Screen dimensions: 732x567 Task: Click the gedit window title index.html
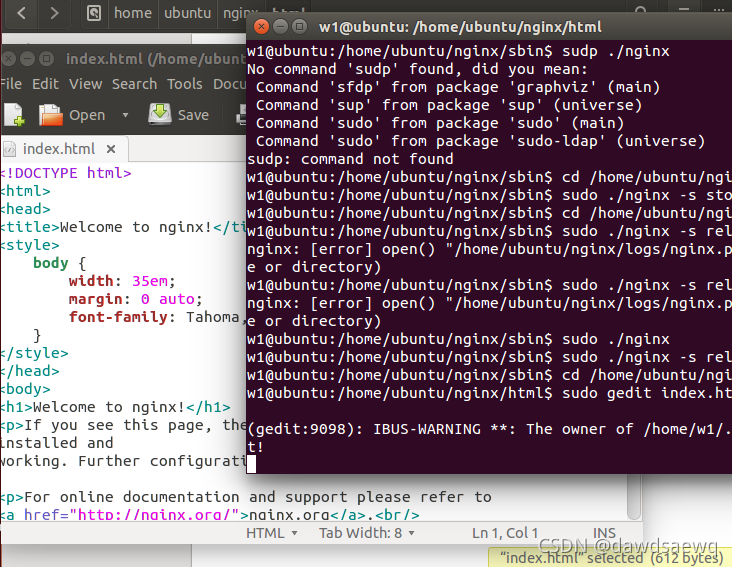click(x=155, y=59)
